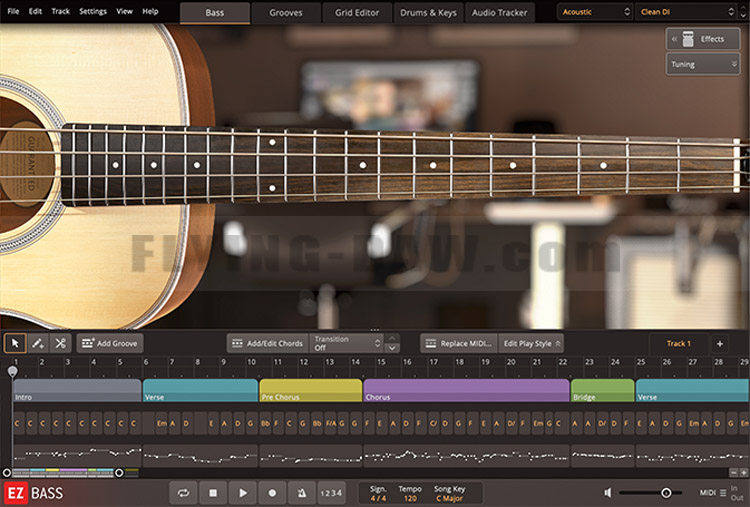Switch to the Grid Editor tab
Viewport: 750px width, 507px height.
click(x=357, y=13)
